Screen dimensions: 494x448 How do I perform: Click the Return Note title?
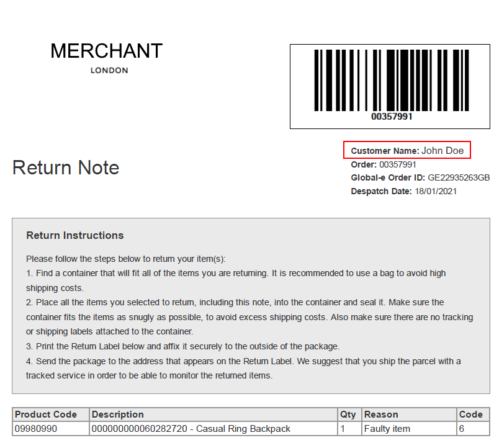pos(66,168)
